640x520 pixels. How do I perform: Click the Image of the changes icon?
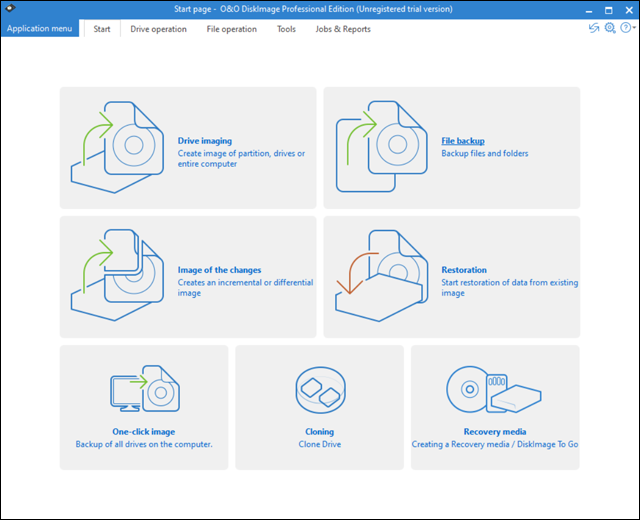click(118, 275)
